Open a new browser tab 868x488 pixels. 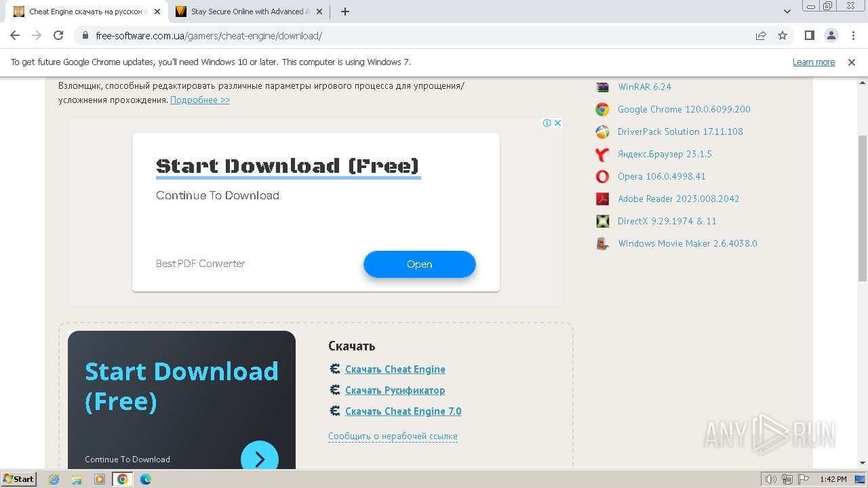(344, 12)
